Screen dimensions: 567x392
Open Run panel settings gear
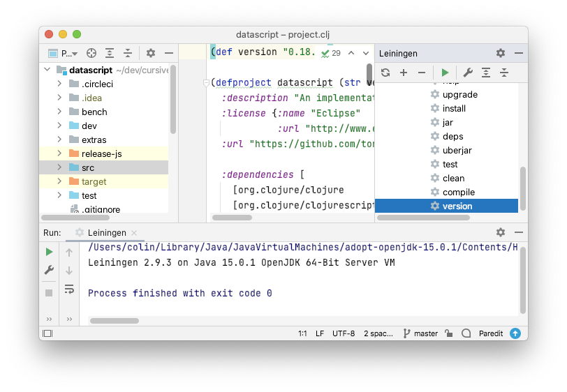click(501, 232)
